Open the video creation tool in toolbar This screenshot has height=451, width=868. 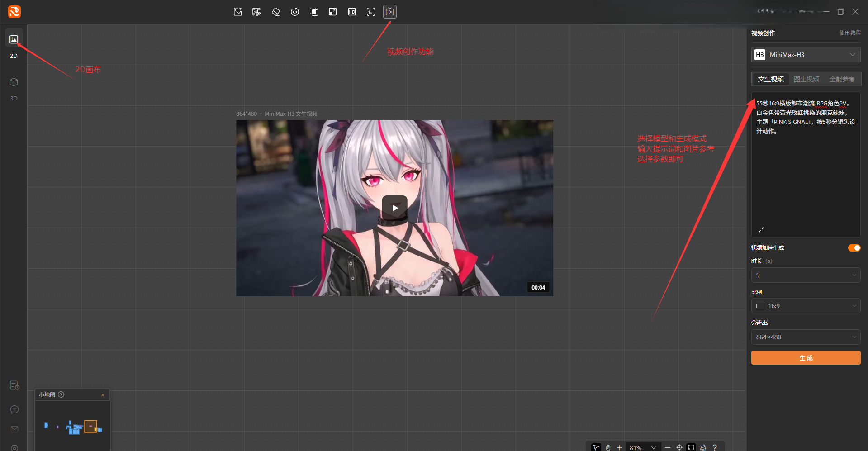pyautogui.click(x=389, y=12)
